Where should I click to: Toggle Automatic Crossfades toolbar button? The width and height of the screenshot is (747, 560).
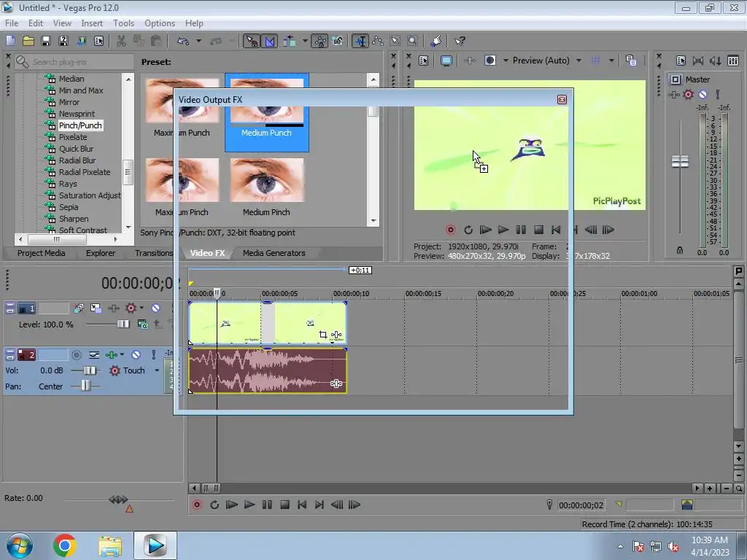[270, 41]
